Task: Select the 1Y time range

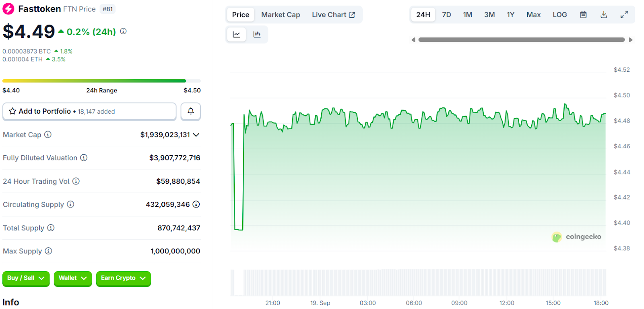Action: coord(510,15)
